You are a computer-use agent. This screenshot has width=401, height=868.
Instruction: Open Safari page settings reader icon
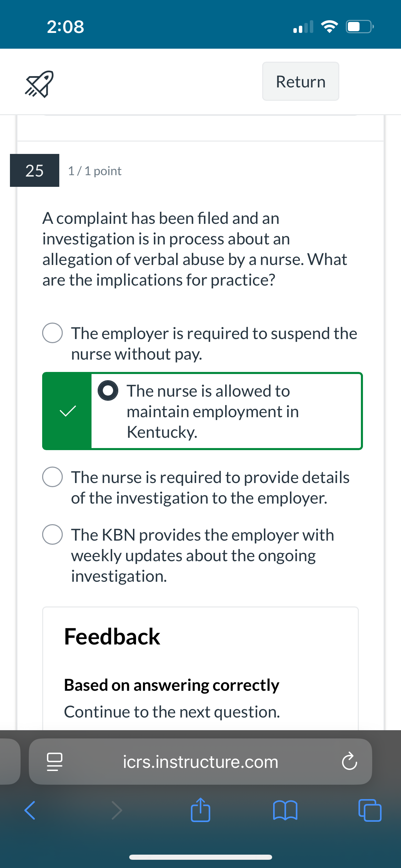pyautogui.click(x=54, y=762)
